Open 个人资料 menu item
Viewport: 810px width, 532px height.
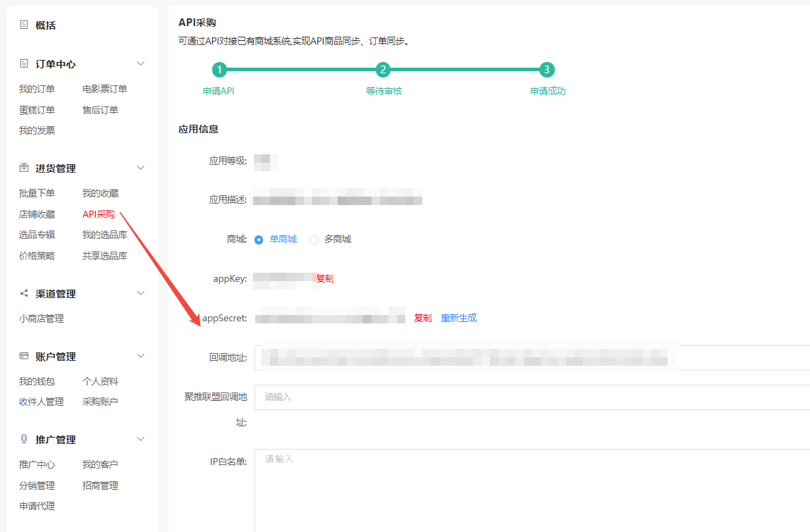(100, 382)
